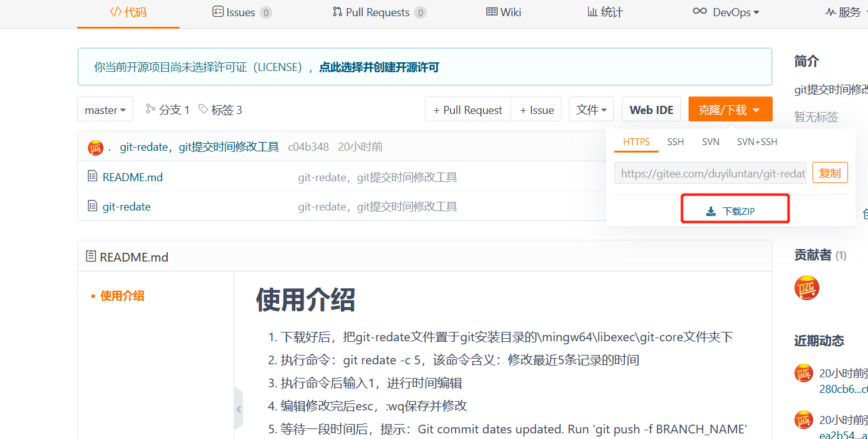This screenshot has height=439, width=868.
Task: Click the Issues tab icon
Action: [217, 11]
